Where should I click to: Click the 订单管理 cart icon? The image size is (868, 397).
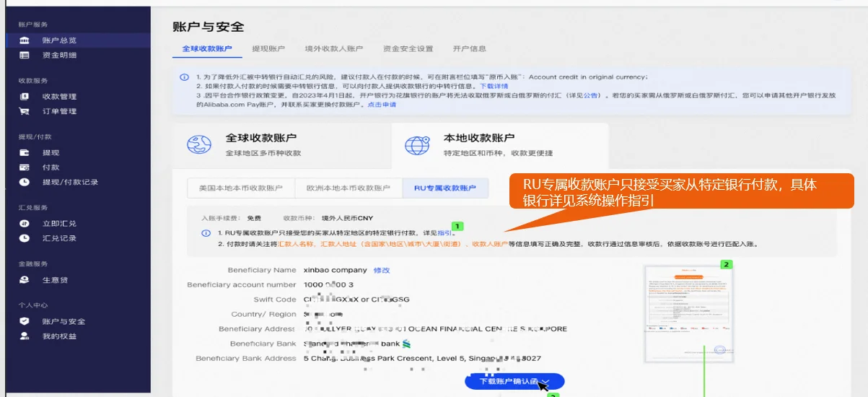[25, 112]
